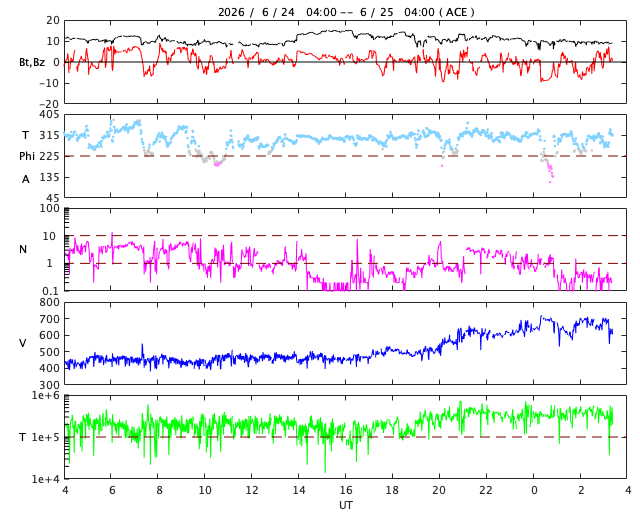Click the '1e+6' temperature tick label
The image size is (640, 512).
click(46, 396)
